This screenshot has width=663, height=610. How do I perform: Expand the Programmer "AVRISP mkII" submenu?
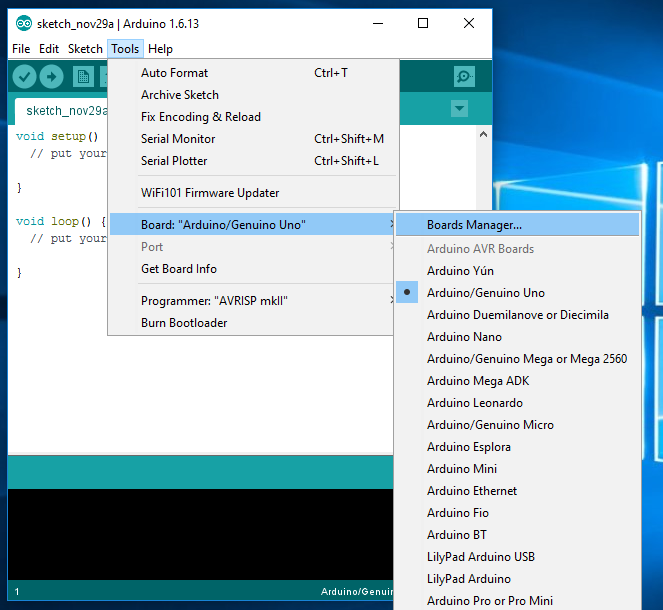252,301
